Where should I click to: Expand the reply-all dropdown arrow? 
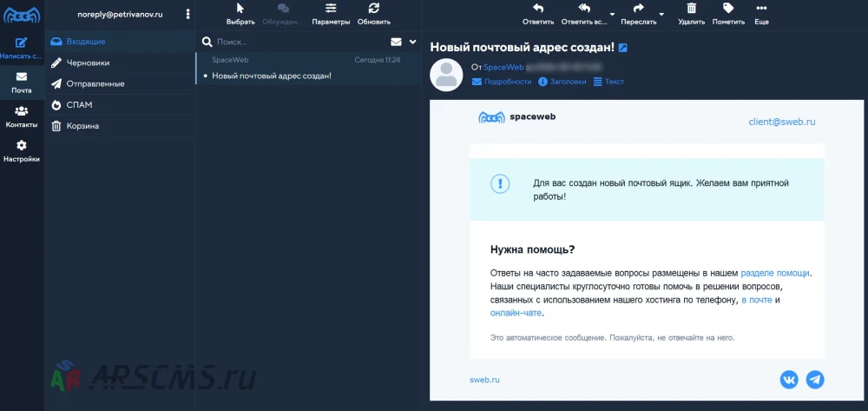pos(612,15)
